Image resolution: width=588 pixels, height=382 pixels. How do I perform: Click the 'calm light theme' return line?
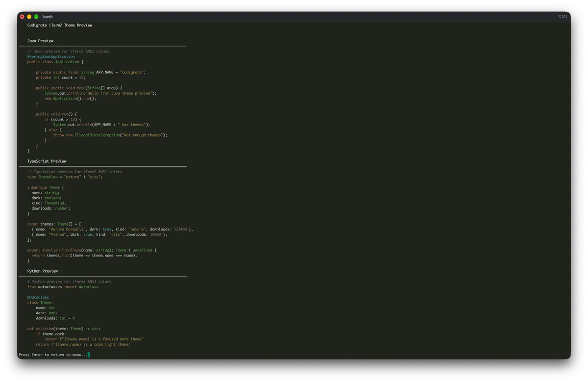tap(83, 344)
